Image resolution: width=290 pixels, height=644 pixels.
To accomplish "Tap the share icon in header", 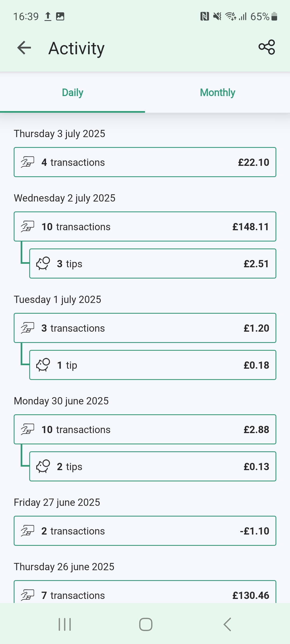I will [x=267, y=47].
